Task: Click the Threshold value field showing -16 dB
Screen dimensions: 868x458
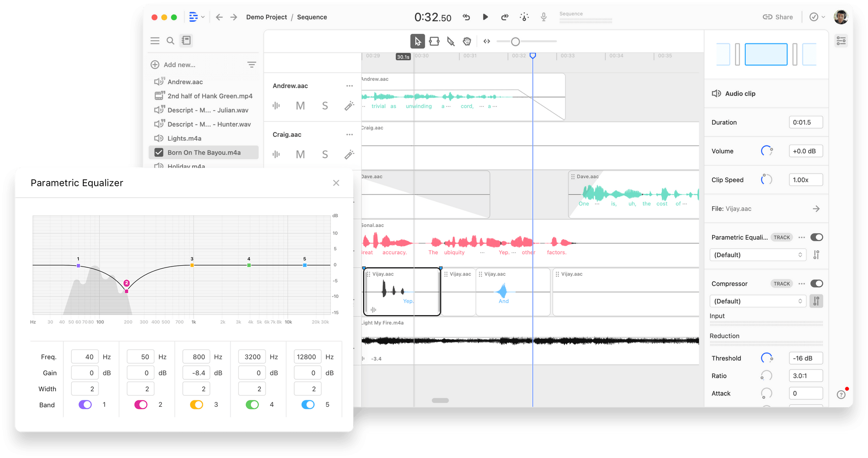Action: [806, 358]
